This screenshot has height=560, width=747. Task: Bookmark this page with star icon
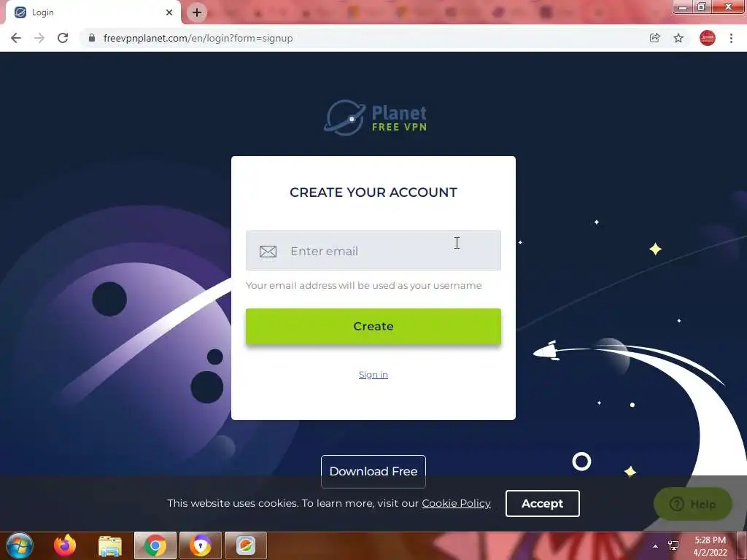[x=678, y=38]
